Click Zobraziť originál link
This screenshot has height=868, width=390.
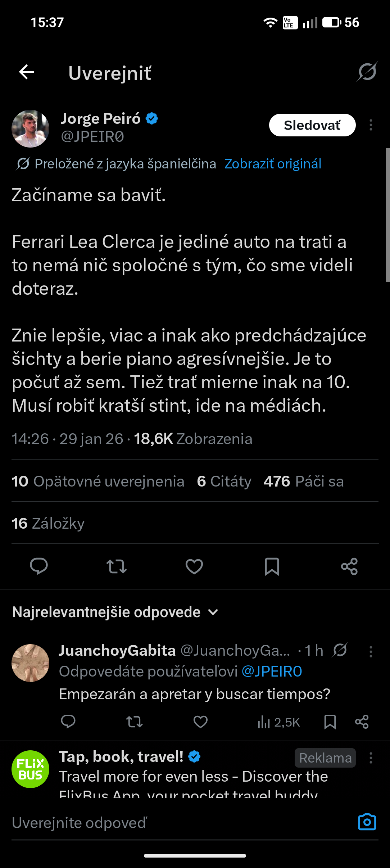tap(273, 164)
